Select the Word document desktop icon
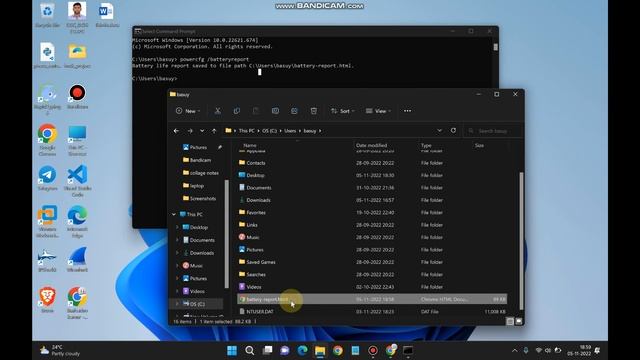Viewport: 640px width, 360px height. pyautogui.click(x=107, y=16)
